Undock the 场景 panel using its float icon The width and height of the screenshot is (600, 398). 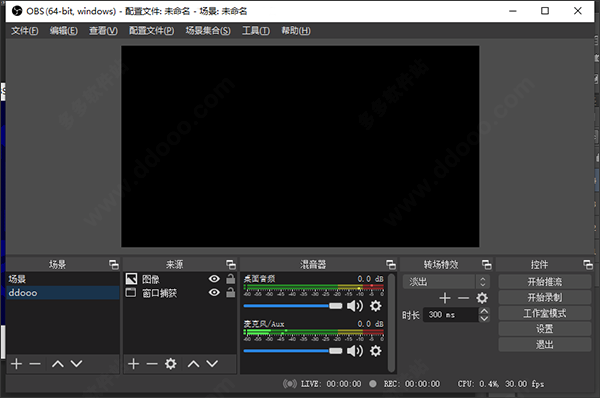[x=114, y=264]
